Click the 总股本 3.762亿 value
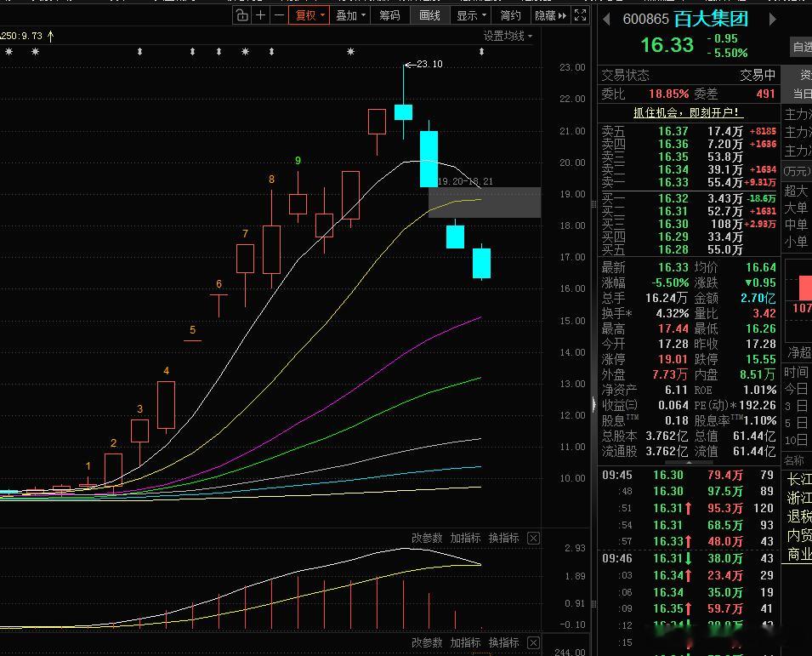Image resolution: width=812 pixels, height=656 pixels. coord(667,436)
